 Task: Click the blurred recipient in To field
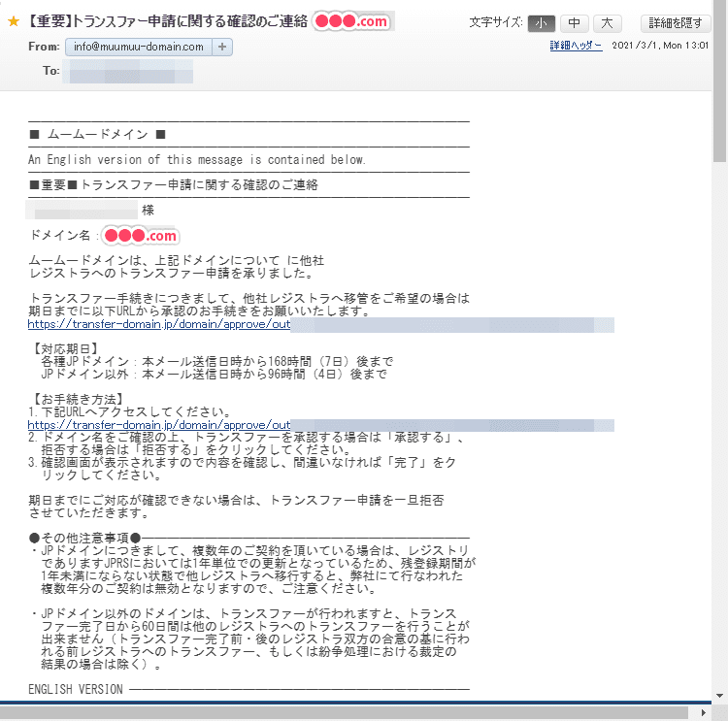[x=128, y=71]
